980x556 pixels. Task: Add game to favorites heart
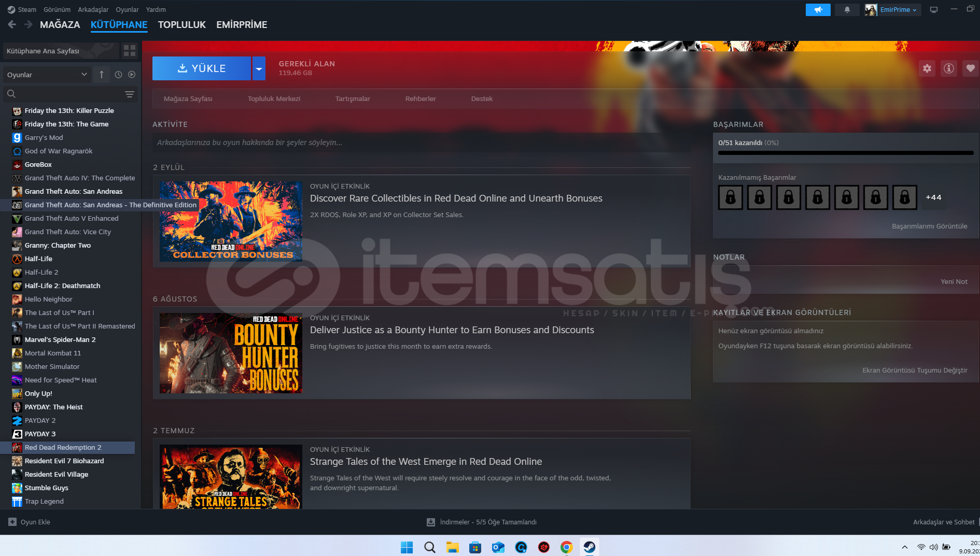pyautogui.click(x=971, y=68)
